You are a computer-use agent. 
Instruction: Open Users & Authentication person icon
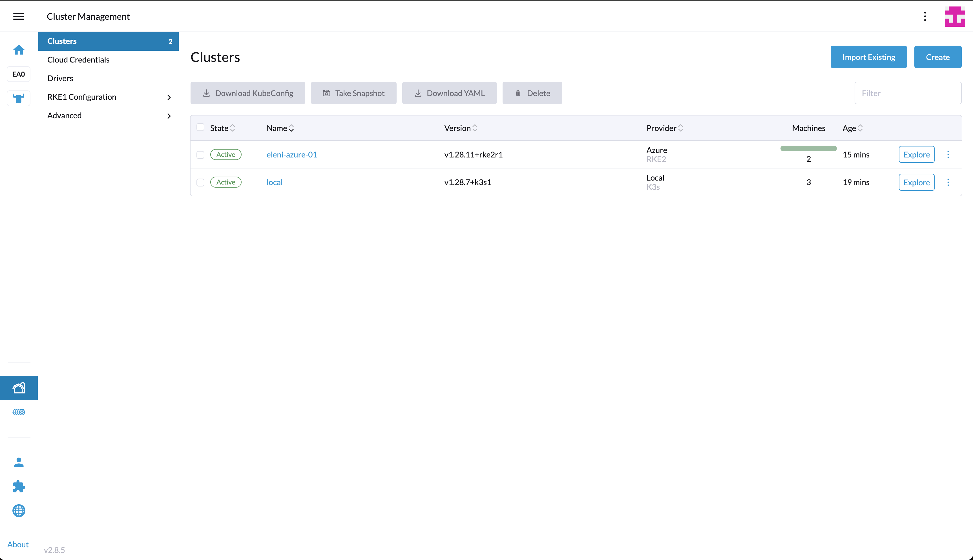(19, 462)
